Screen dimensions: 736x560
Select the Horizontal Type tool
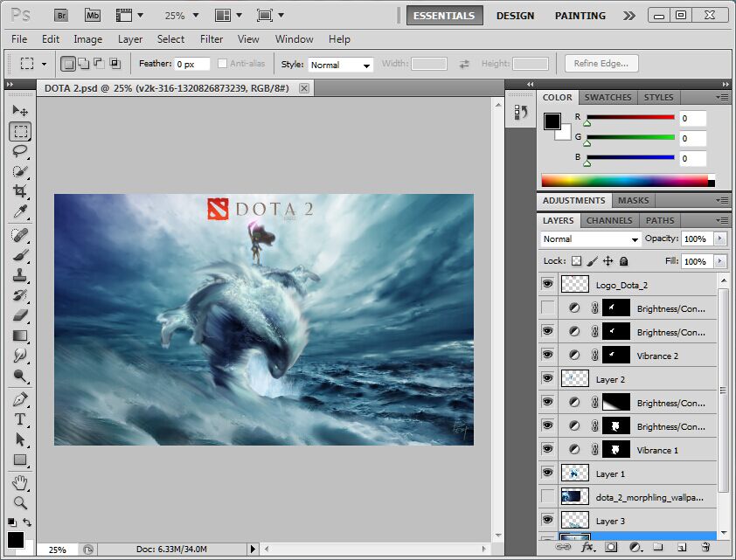pos(20,419)
